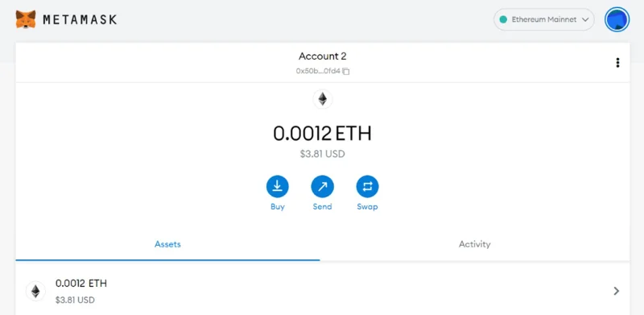Image resolution: width=644 pixels, height=315 pixels.
Task: Click the 0.0012 ETH asset row text
Action: click(81, 284)
